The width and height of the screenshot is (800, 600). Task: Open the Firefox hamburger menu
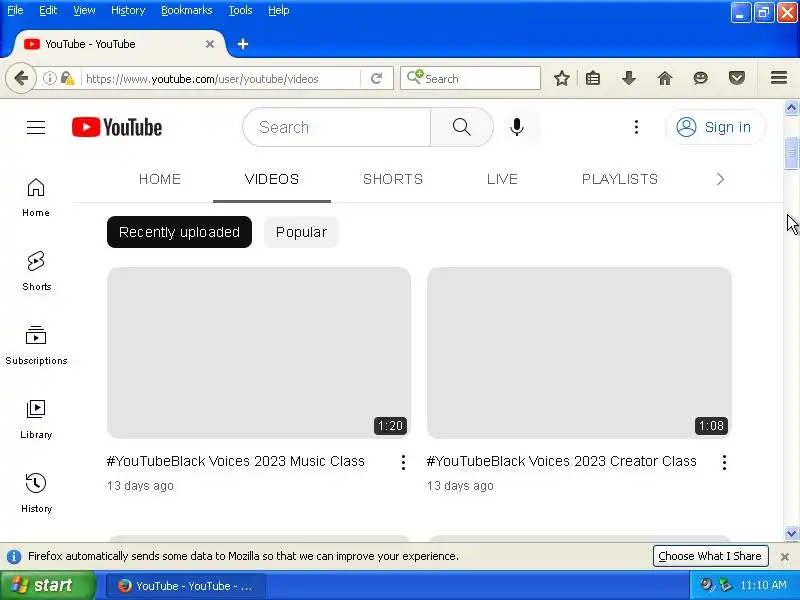(x=779, y=78)
